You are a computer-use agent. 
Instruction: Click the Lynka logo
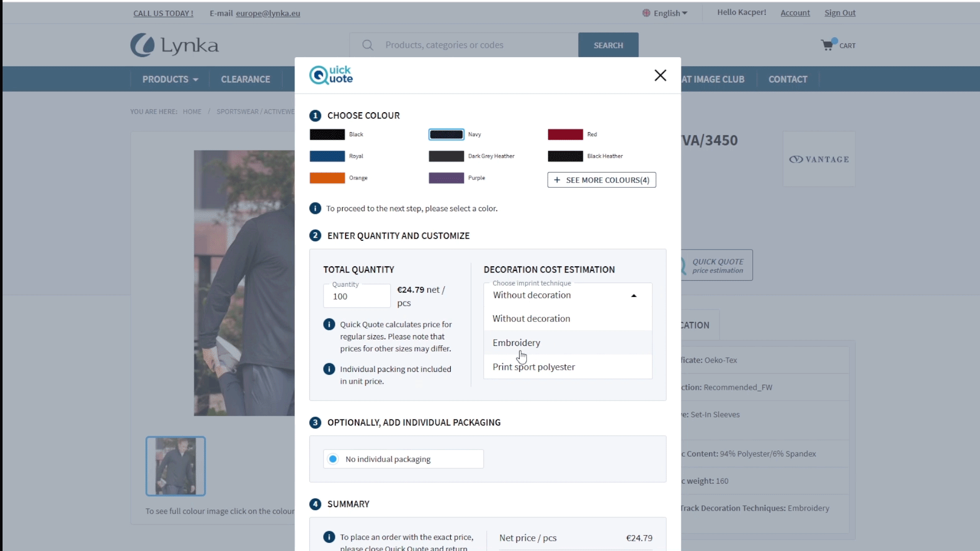tap(175, 45)
